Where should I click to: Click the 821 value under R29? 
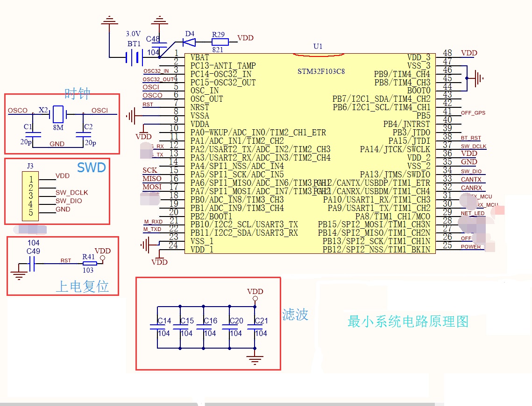click(x=218, y=50)
